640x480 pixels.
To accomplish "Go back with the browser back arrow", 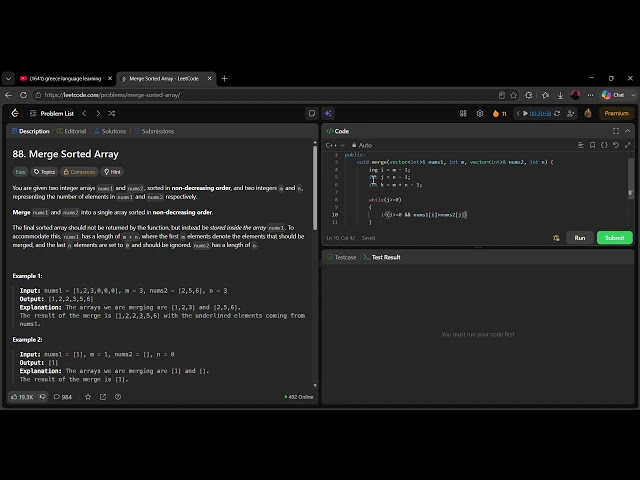I will 8,95.
